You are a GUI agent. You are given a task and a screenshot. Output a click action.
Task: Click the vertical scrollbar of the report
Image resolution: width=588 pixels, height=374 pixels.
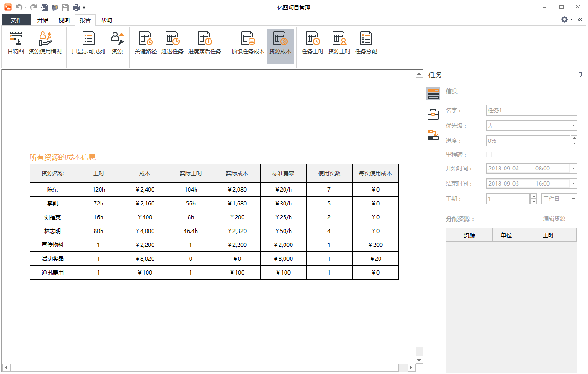(419, 212)
